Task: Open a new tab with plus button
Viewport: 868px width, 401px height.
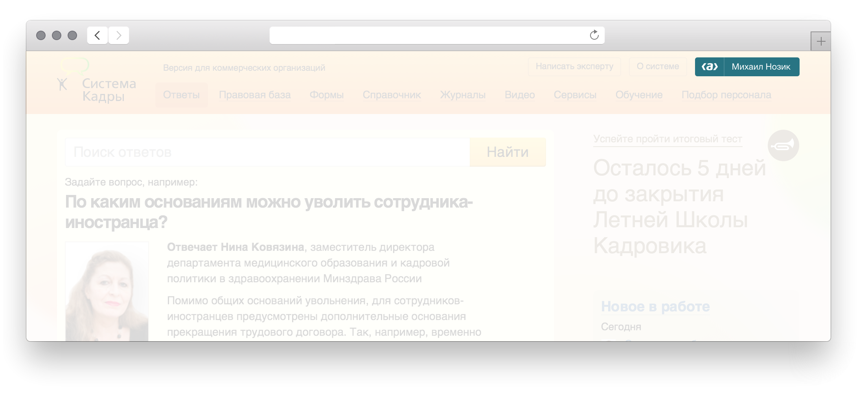Action: pyautogui.click(x=821, y=41)
